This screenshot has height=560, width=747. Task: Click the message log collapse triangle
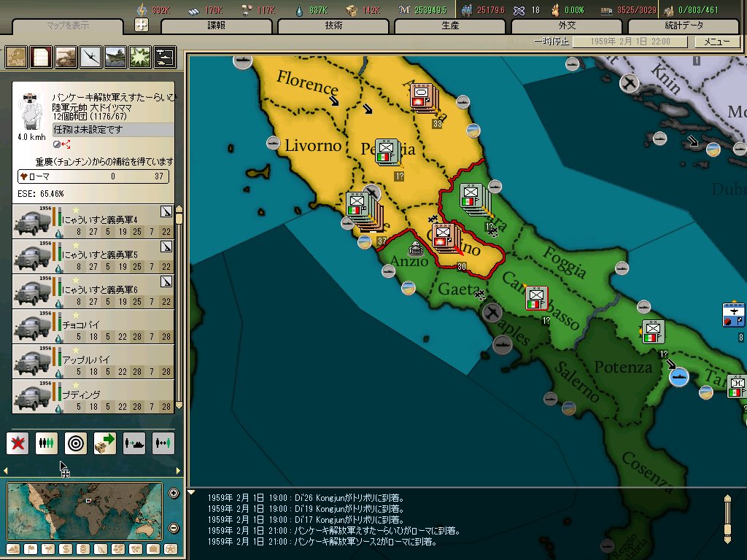click(191, 492)
